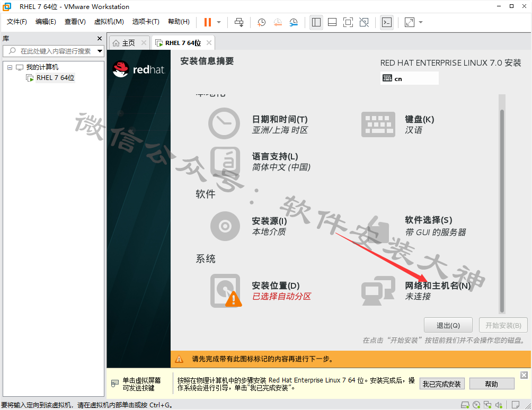Open 日期和时间(T) clock icon
This screenshot has height=410, width=532.
click(224, 123)
